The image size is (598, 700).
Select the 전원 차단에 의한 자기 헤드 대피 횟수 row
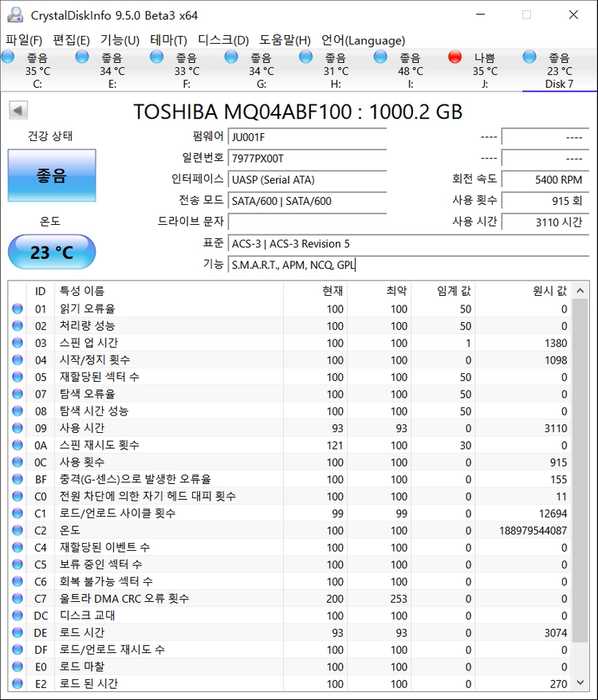tap(290, 497)
